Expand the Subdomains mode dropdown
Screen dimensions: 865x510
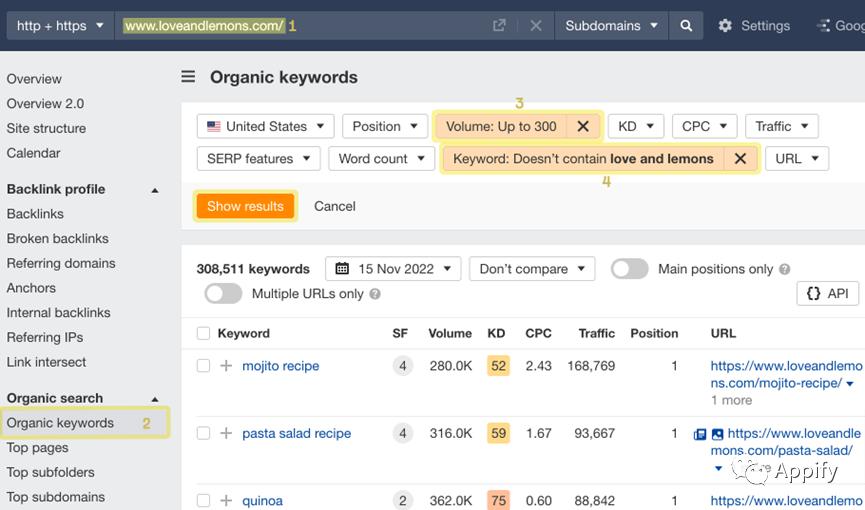point(611,26)
